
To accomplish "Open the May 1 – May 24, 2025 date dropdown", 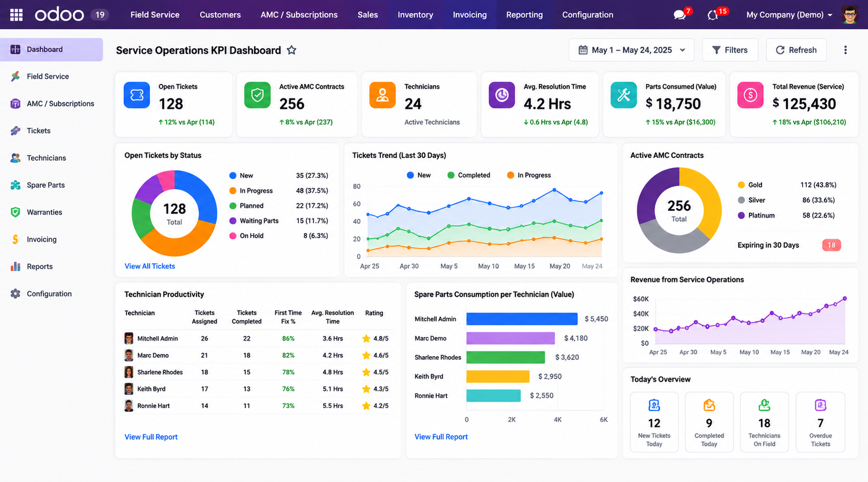I will (x=631, y=50).
